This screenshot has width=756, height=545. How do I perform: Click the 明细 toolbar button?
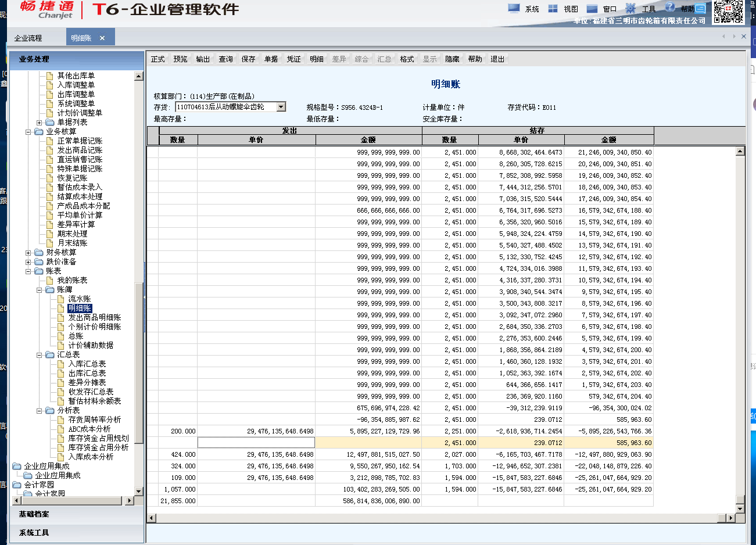316,59
